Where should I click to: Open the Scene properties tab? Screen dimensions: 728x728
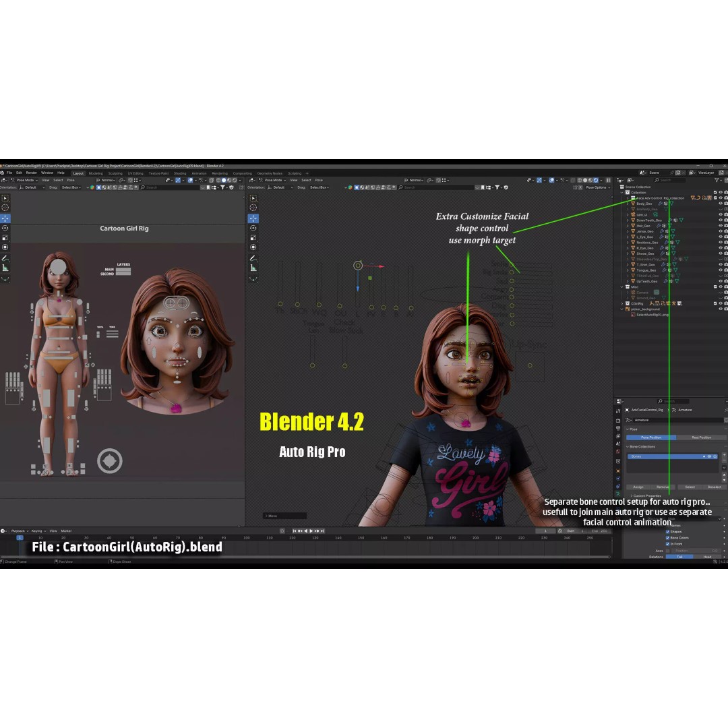point(618,444)
